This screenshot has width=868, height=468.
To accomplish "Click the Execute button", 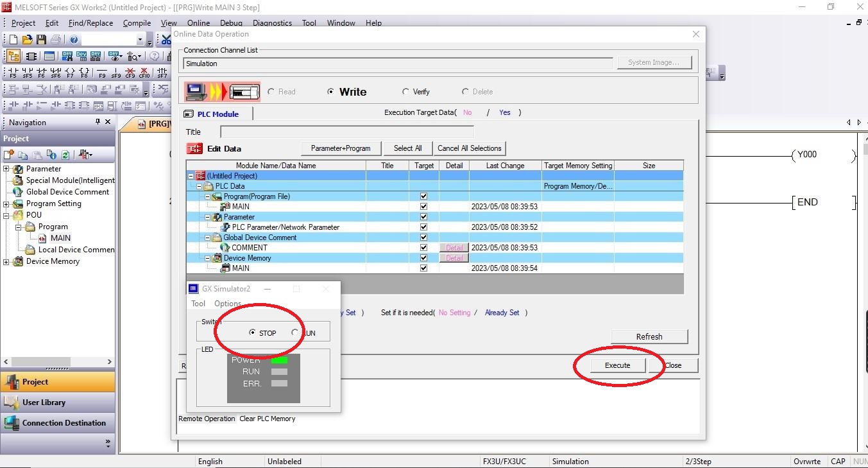I will click(x=618, y=365).
